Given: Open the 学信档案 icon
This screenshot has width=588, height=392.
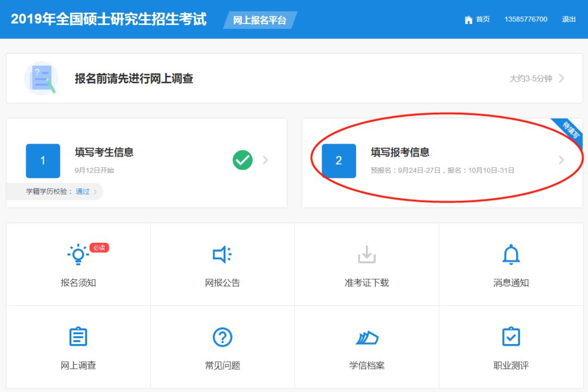Looking at the screenshot, I should coord(366,338).
